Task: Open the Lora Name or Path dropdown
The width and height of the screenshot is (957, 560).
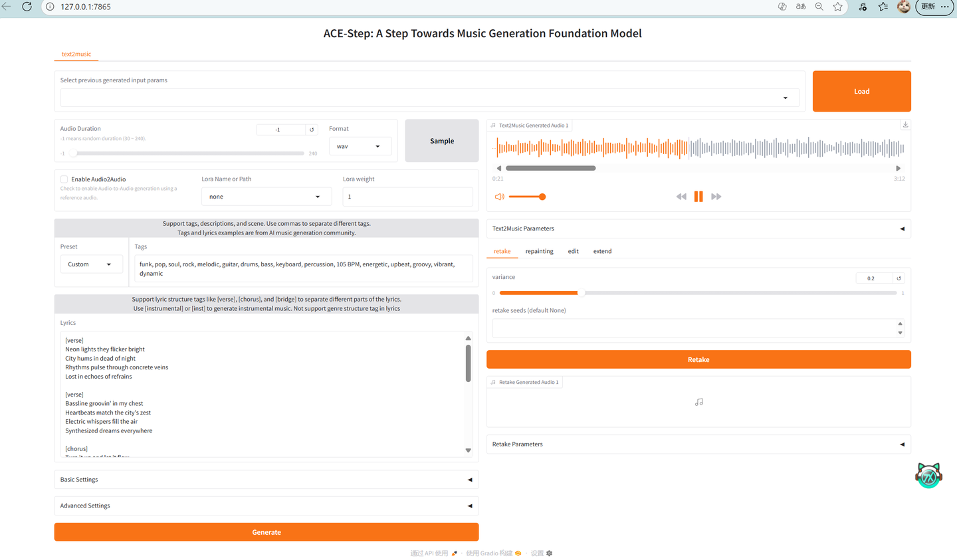Action: tap(266, 197)
